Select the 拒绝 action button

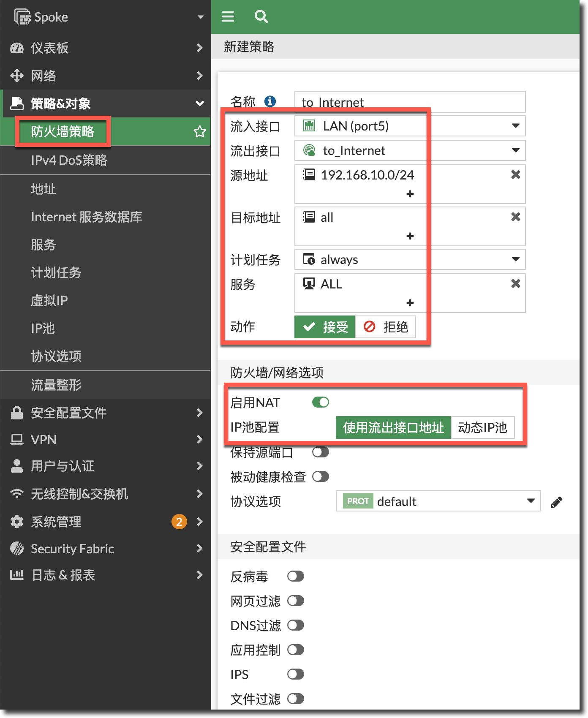coord(386,327)
